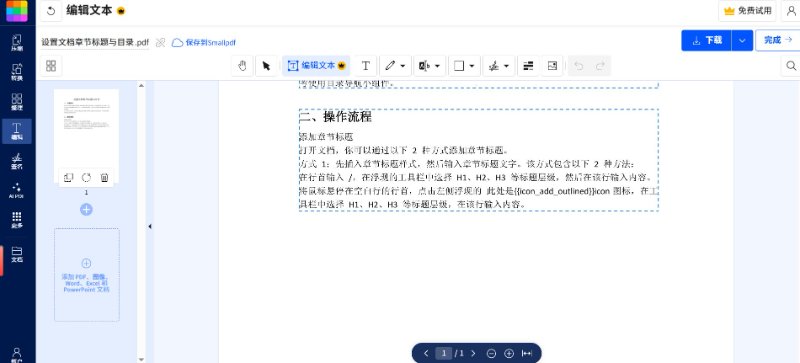Open the user profile icon top right

click(791, 11)
